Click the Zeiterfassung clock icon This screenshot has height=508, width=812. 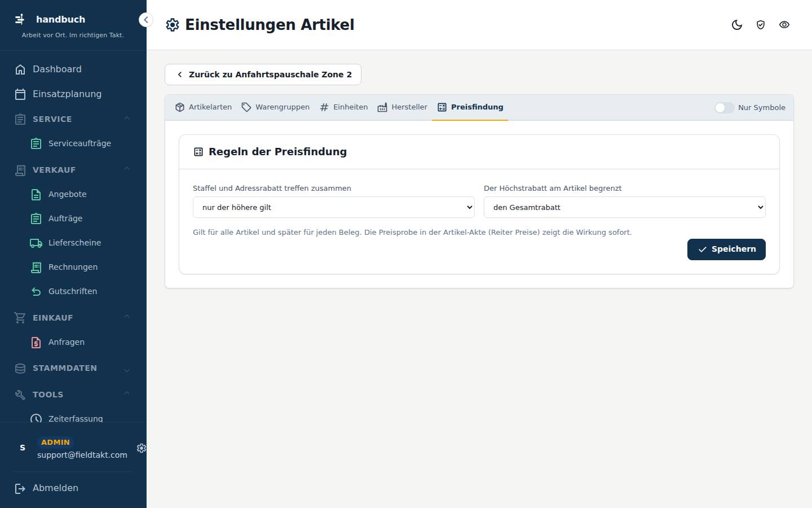(x=36, y=419)
